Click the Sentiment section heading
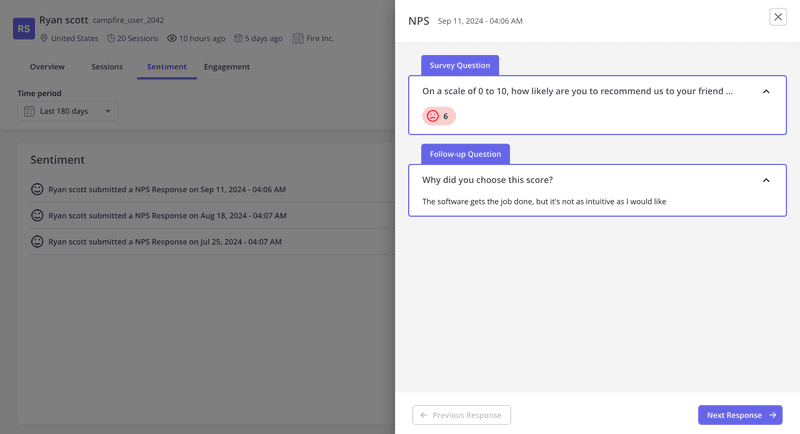This screenshot has height=434, width=800. [57, 160]
